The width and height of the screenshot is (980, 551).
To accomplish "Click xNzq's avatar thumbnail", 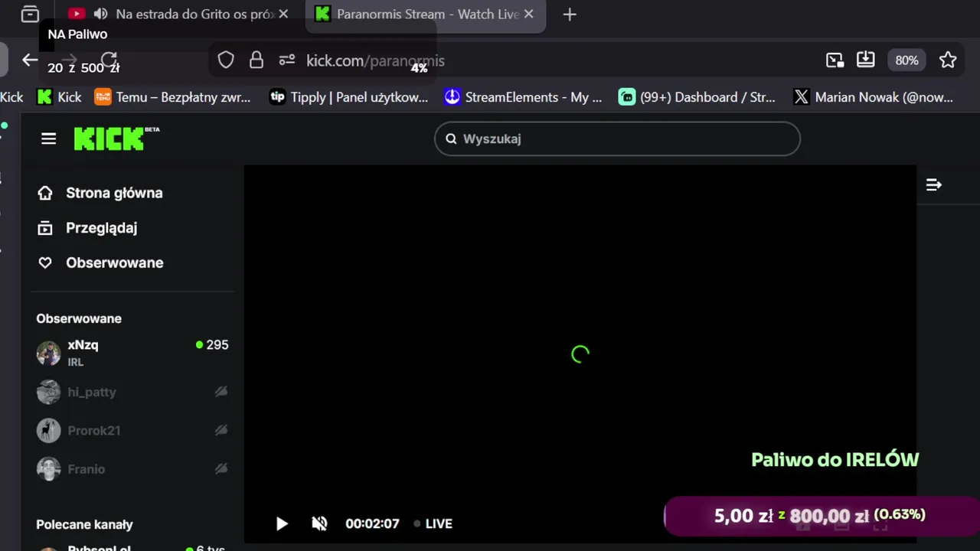I will click(48, 353).
